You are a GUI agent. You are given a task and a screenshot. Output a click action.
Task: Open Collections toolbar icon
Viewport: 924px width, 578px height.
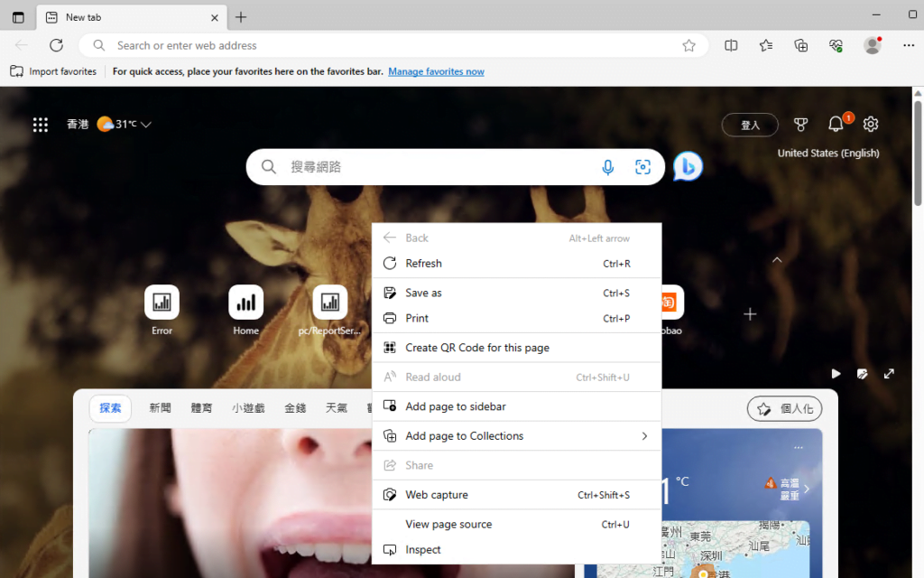(801, 45)
